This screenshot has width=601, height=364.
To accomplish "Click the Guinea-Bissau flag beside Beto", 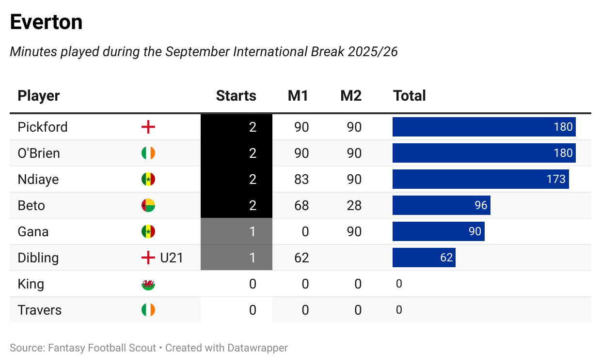I will tap(148, 206).
